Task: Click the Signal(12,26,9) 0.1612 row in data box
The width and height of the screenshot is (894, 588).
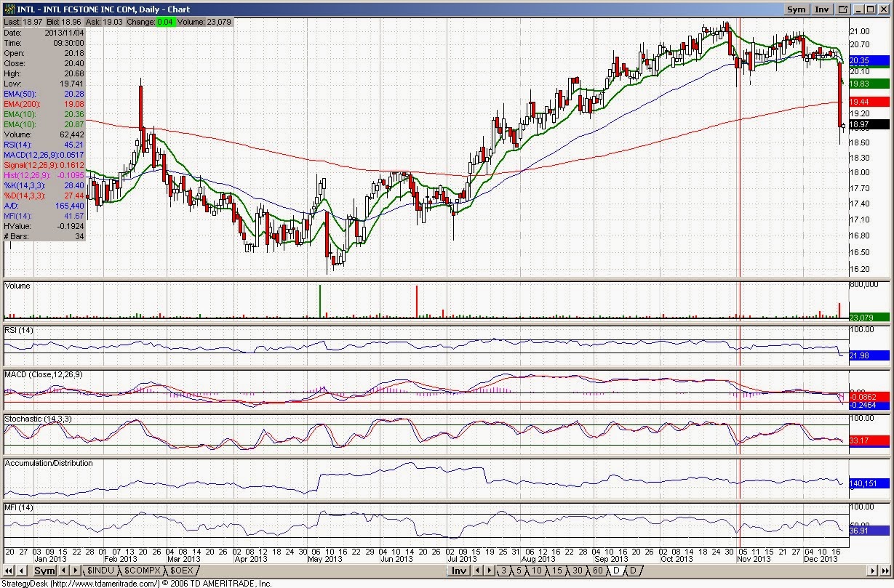Action: click(44, 165)
